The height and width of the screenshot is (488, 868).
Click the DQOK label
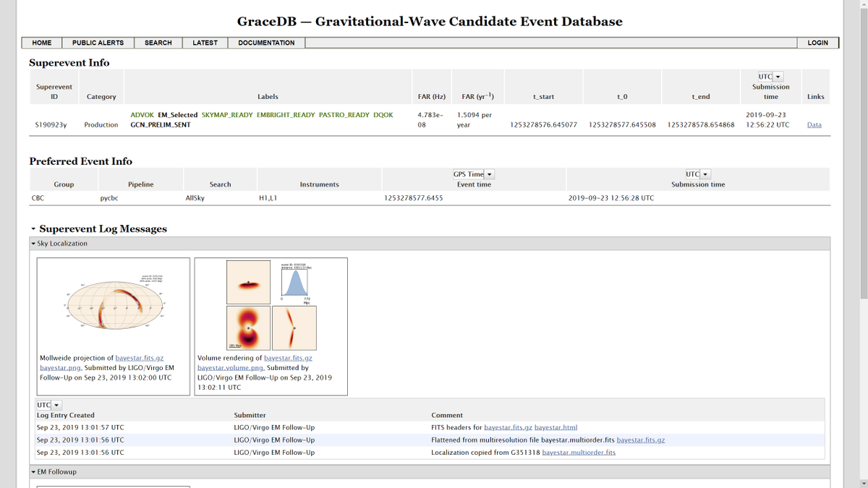pyautogui.click(x=383, y=115)
